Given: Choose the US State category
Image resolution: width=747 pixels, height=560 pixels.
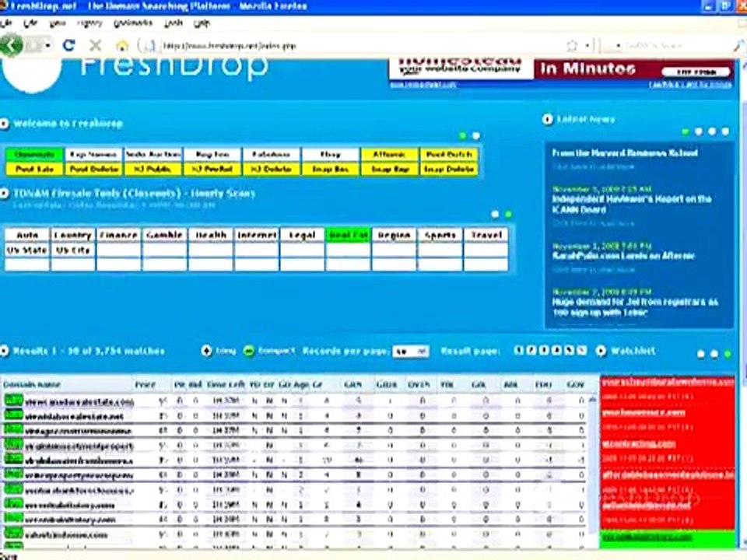Looking at the screenshot, I should click(27, 250).
